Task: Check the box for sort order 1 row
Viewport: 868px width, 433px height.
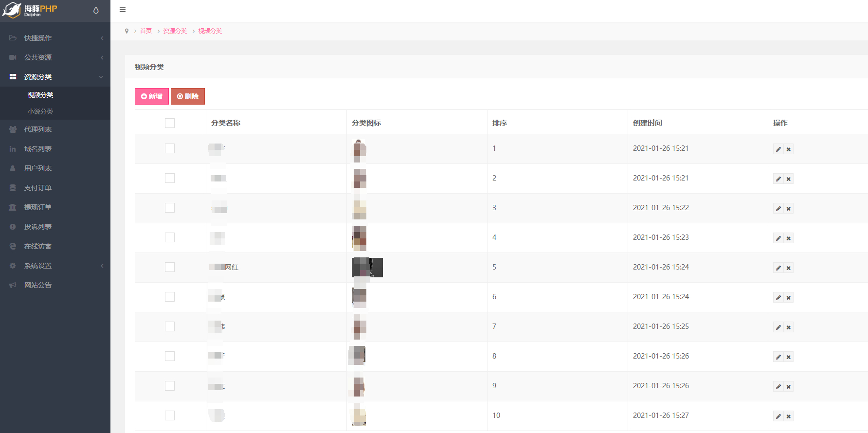Action: 170,148
